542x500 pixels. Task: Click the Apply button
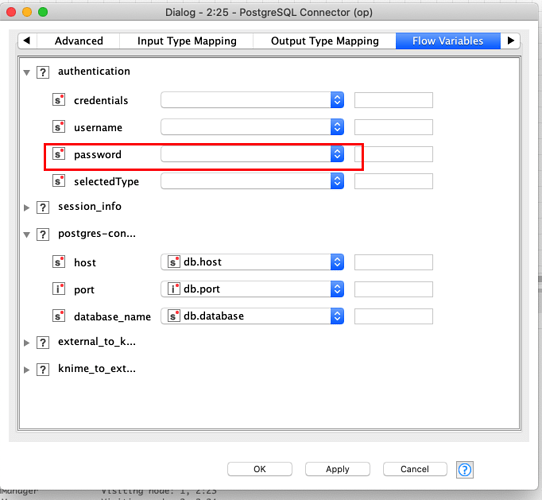coord(337,469)
